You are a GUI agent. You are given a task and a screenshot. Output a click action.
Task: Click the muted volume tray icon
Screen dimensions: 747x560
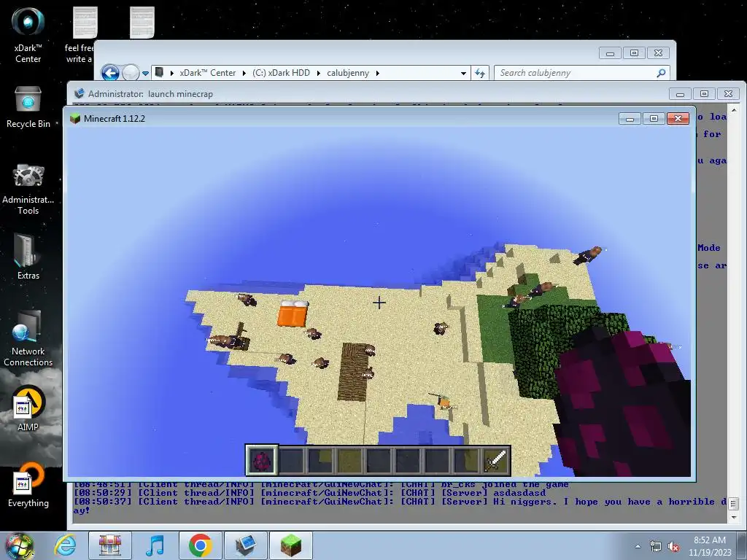click(673, 547)
